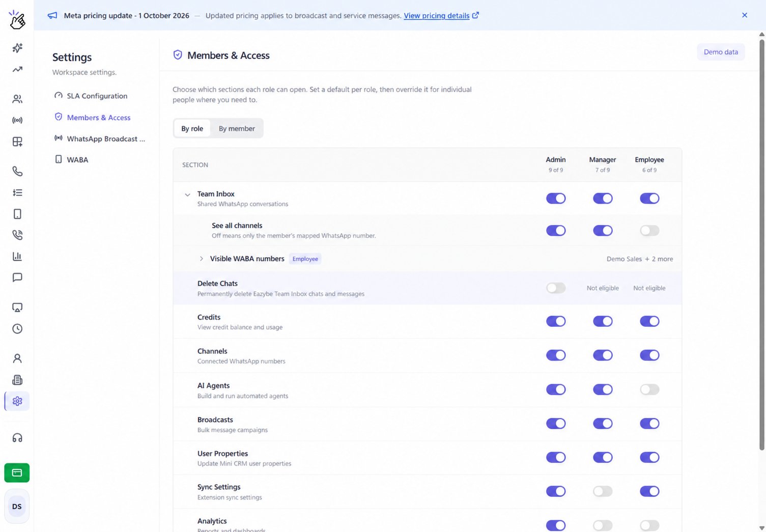Screen dimensions: 766x532
Task: Switch to the By member tab
Action: tap(237, 129)
